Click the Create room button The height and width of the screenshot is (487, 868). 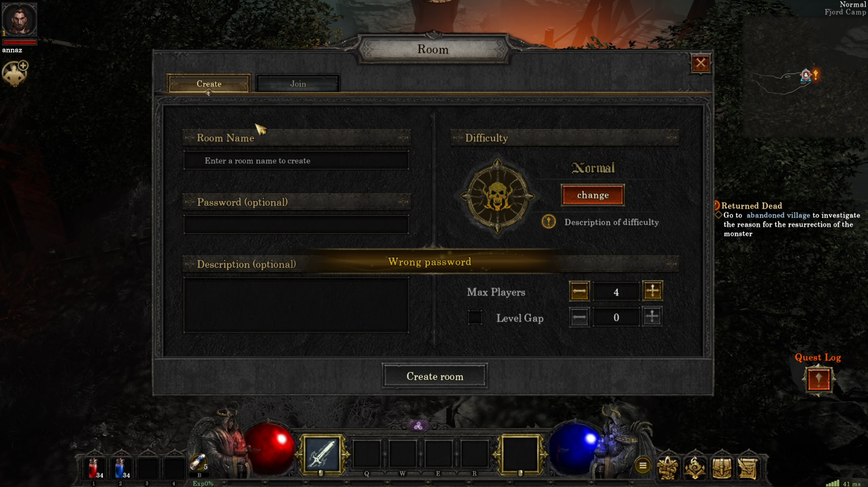pyautogui.click(x=435, y=376)
